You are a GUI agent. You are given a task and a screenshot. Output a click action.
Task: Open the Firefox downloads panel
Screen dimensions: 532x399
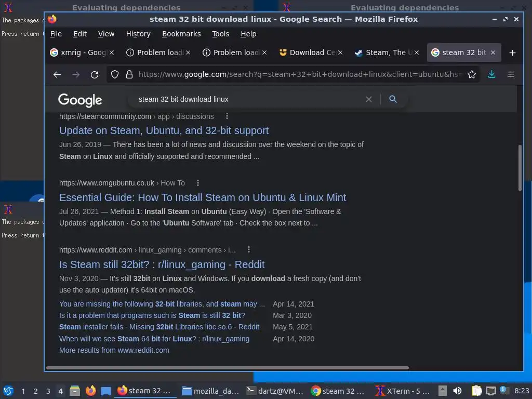[491, 74]
